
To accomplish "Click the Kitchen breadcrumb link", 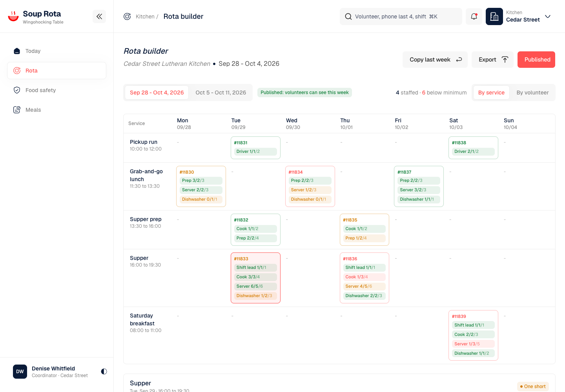I will 145,16.
